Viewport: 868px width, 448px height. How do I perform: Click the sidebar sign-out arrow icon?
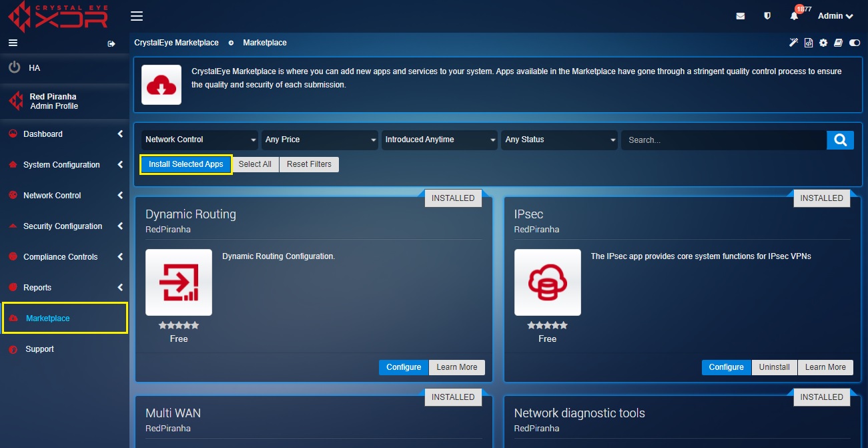[111, 43]
